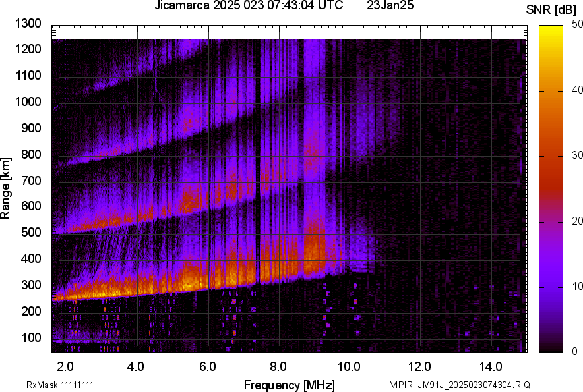
Task: Click the 10.0 frequency tick label
Action: [349, 367]
